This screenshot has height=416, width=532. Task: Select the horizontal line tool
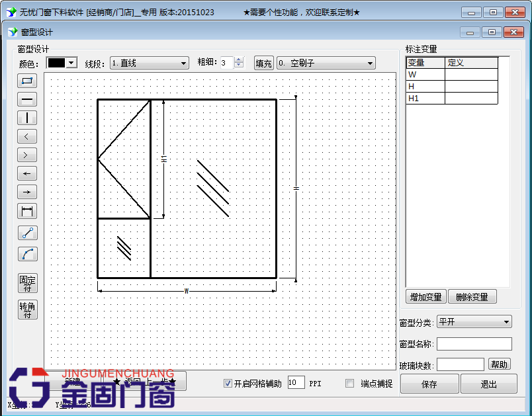(x=26, y=99)
